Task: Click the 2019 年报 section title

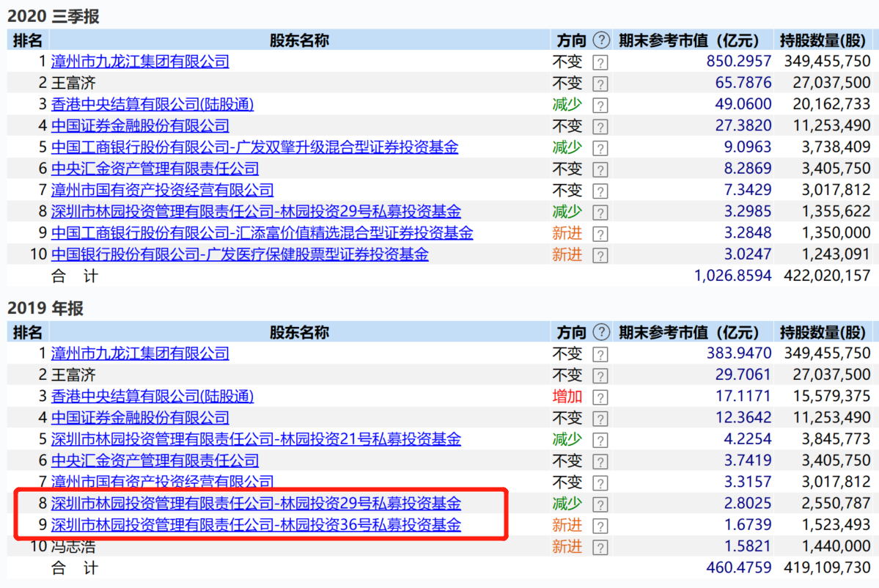Action: coord(45,308)
